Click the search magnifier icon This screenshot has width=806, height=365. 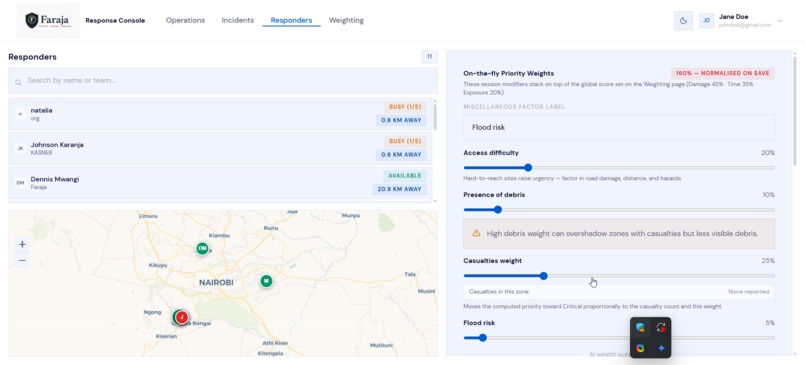coord(18,82)
